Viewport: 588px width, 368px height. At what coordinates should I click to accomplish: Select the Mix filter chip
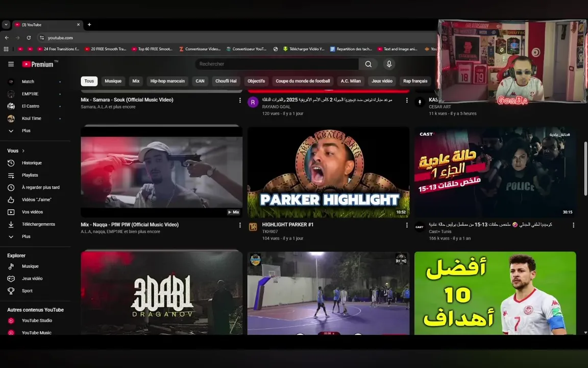(x=136, y=81)
